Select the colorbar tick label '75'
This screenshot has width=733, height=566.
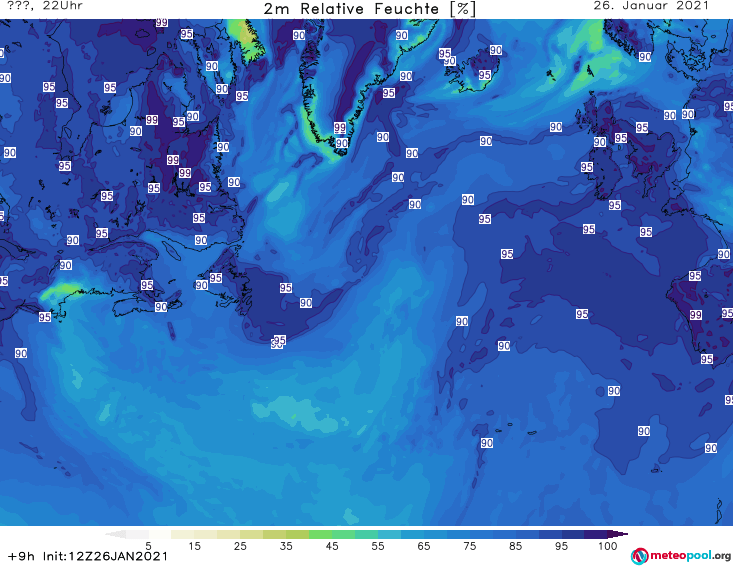pyautogui.click(x=470, y=546)
